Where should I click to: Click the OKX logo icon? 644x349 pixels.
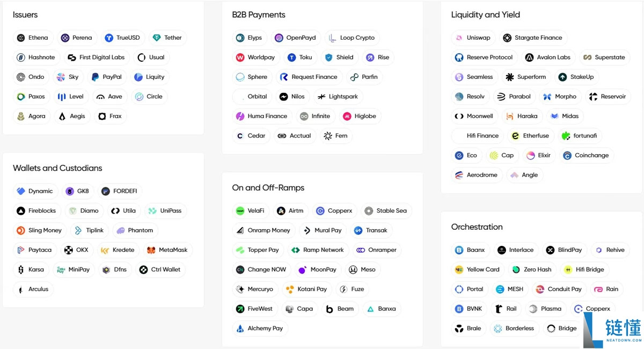pos(69,250)
